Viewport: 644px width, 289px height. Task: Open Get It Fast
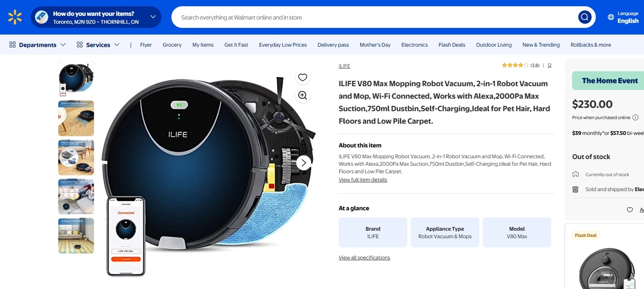(x=236, y=45)
